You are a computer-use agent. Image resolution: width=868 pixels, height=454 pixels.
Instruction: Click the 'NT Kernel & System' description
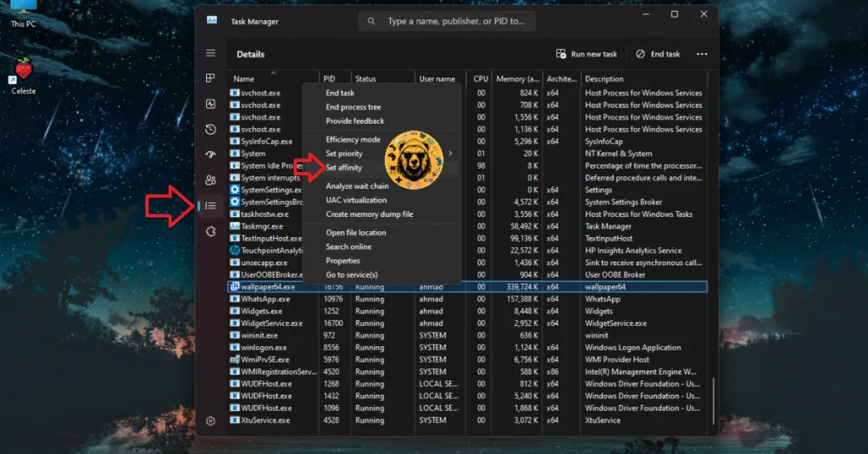[x=618, y=153]
